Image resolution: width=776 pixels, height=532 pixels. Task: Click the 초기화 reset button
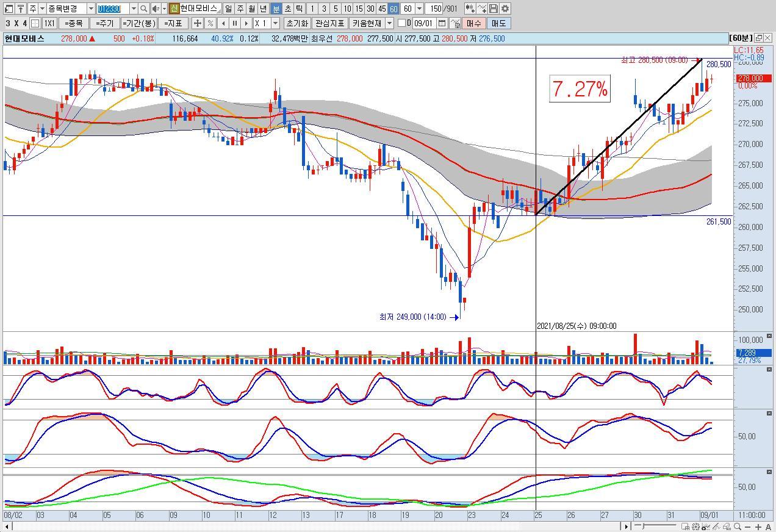(296, 23)
